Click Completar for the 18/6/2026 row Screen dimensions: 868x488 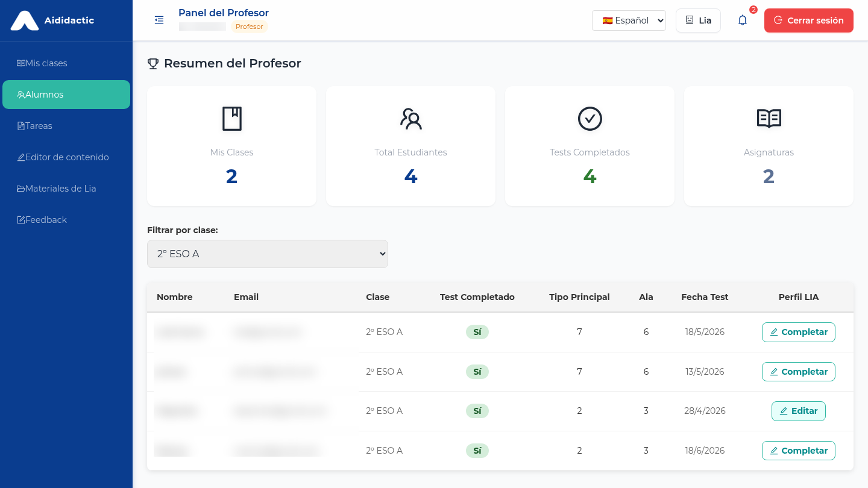(799, 451)
